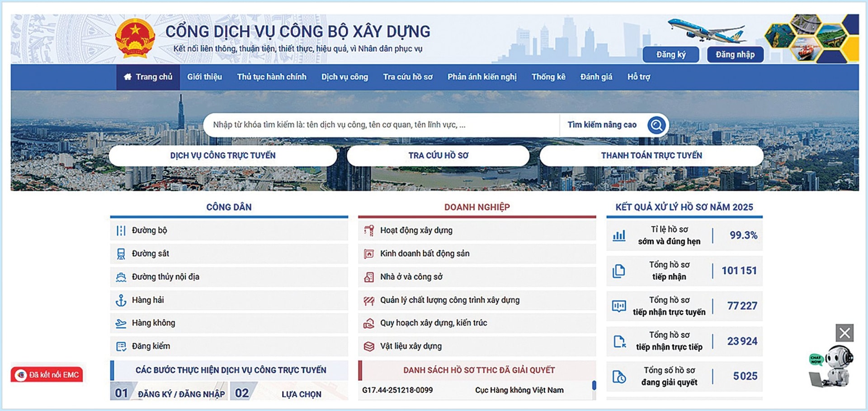Click the keyword search input field
This screenshot has width=868, height=411.
click(x=362, y=125)
